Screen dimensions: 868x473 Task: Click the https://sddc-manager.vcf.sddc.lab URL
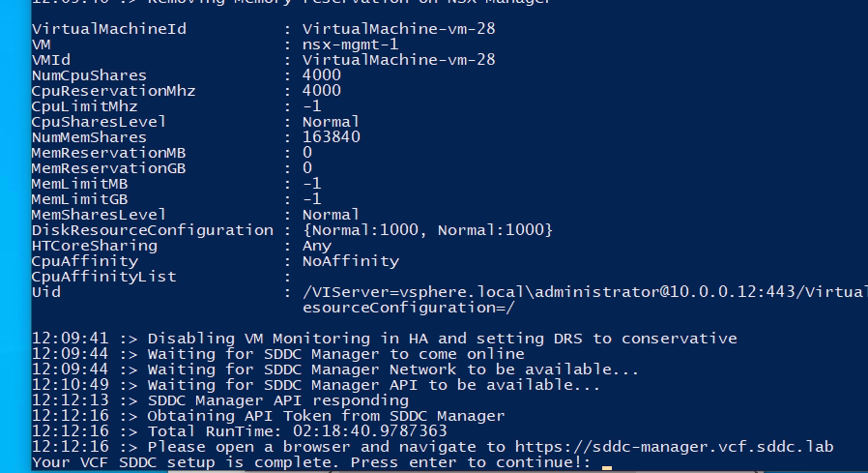click(674, 447)
